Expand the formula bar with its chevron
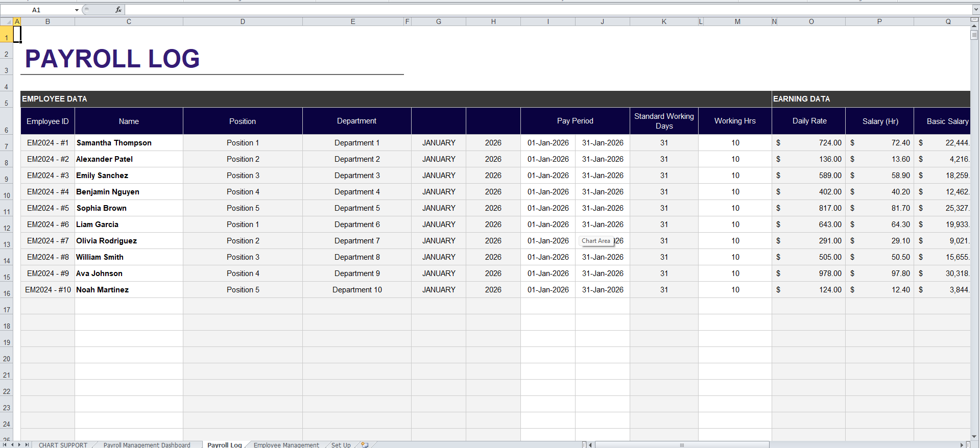980x448 pixels. 976,10
